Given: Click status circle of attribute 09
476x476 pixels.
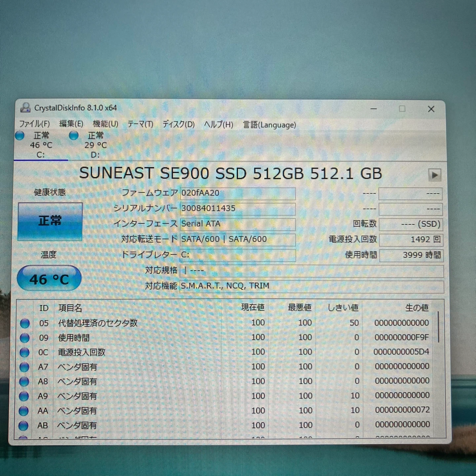Looking at the screenshot, I should pyautogui.click(x=25, y=338).
